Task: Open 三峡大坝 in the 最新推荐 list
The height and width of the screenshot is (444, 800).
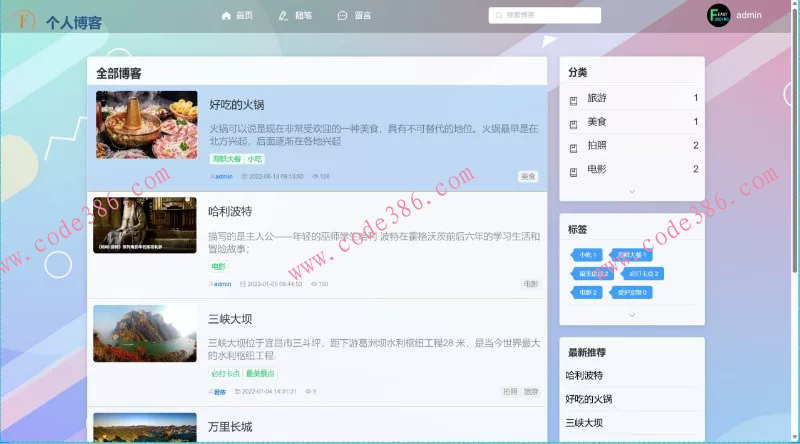Action: 584,423
